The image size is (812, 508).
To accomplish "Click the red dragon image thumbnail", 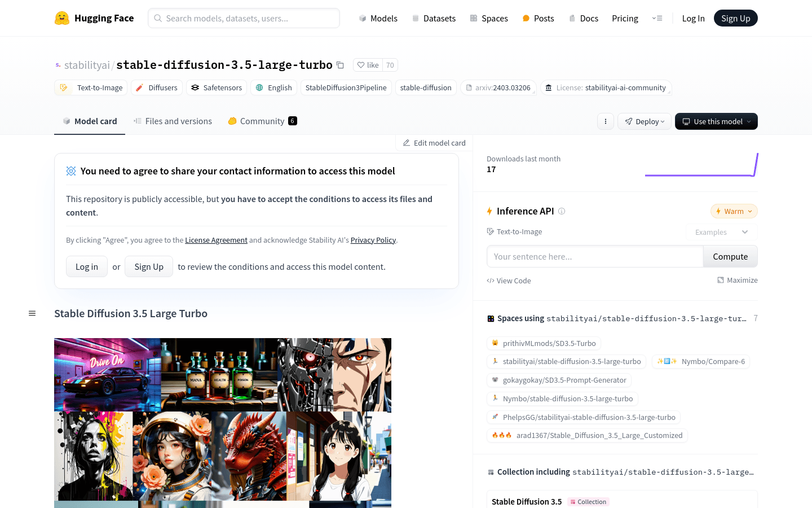I will pos(249,456).
